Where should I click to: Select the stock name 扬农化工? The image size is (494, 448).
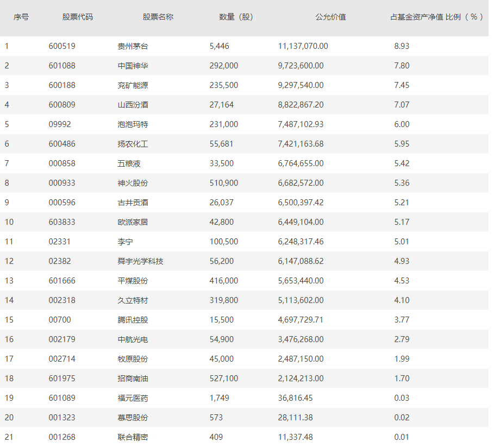tap(133, 144)
